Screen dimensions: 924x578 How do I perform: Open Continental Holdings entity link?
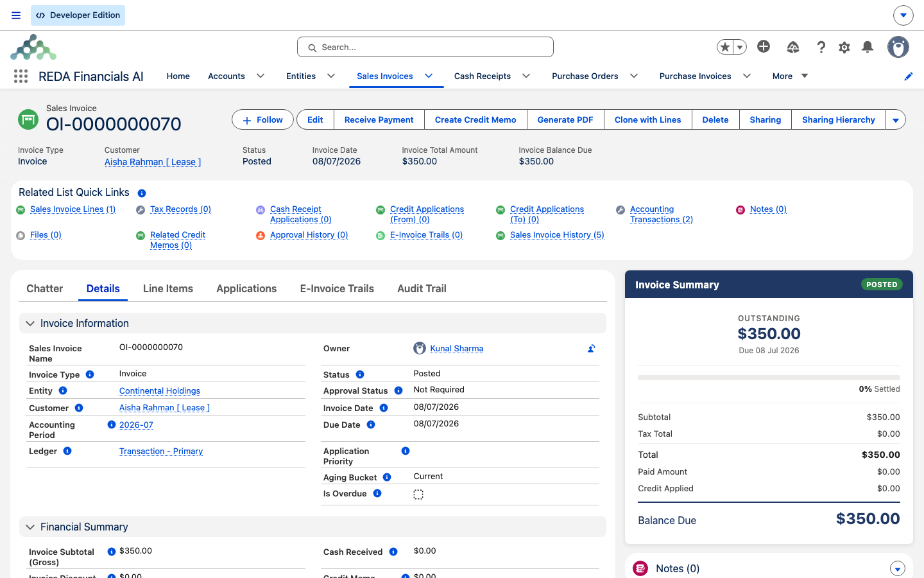160,391
